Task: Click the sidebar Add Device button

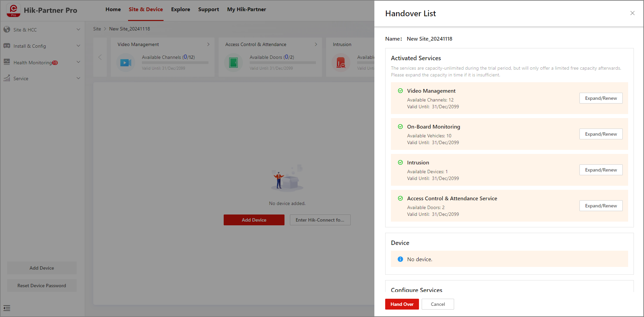Action: coord(42,268)
